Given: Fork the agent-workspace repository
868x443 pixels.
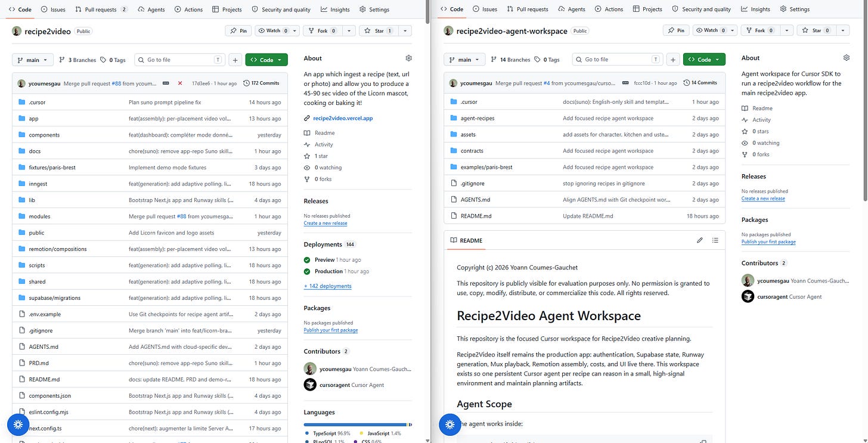Looking at the screenshot, I should pyautogui.click(x=760, y=30).
